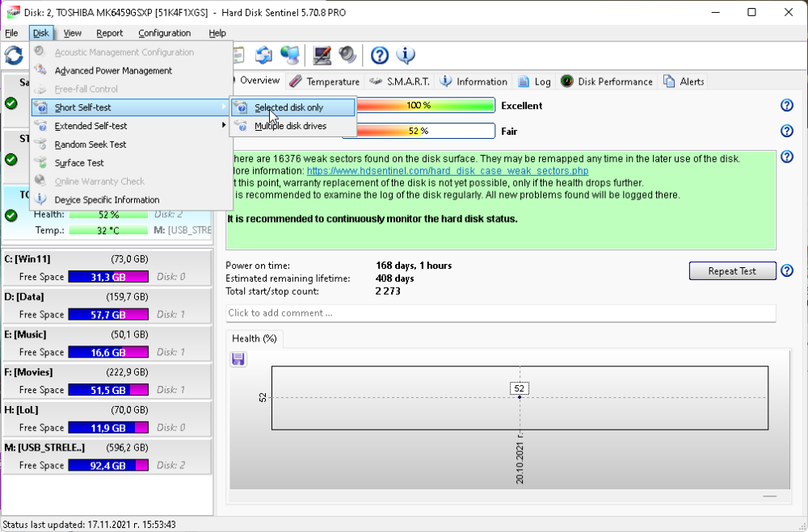Select Advanced Power Management menu entry
Viewport: 808px width, 532px height.
click(x=132, y=70)
